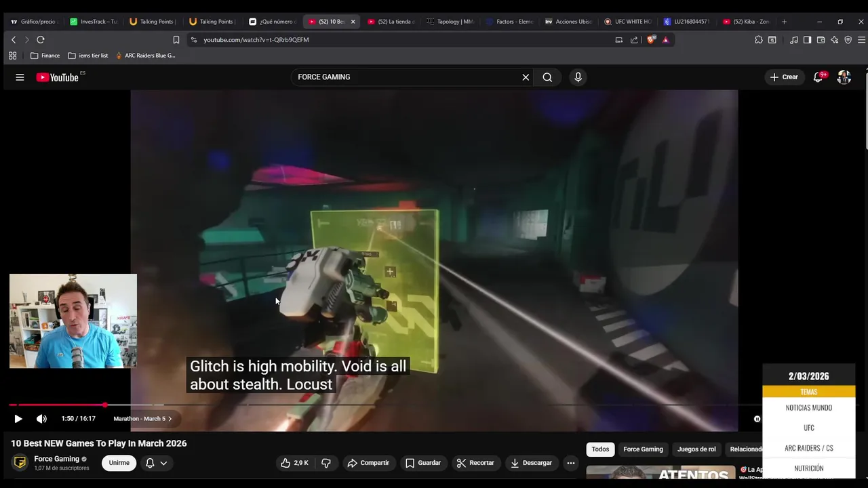Like the video with thumbs up
This screenshot has width=868, height=488.
click(294, 463)
